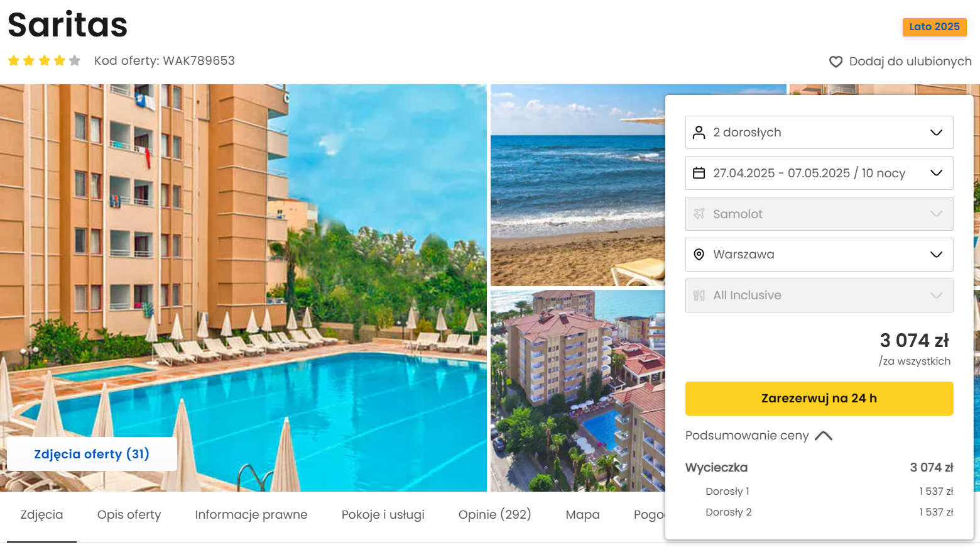Screen dimensions: 980x547
Task: Click Zarezerwuj na 24 h button
Action: (819, 399)
